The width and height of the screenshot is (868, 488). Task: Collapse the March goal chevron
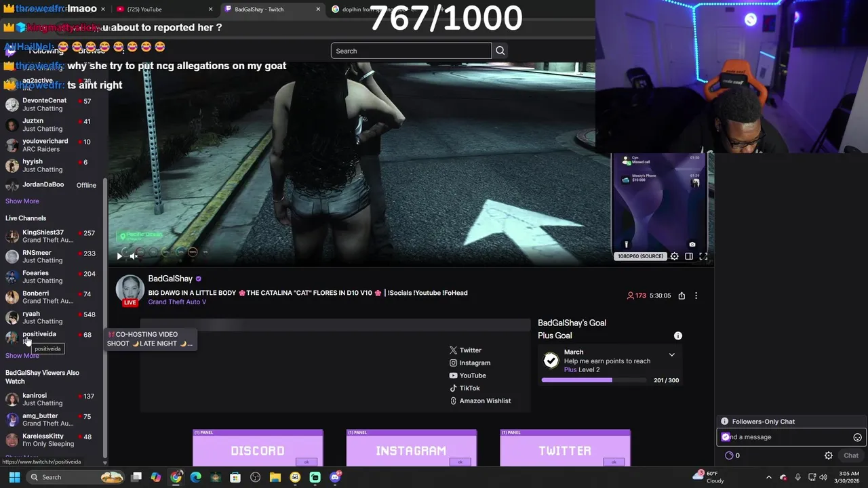coord(672,354)
